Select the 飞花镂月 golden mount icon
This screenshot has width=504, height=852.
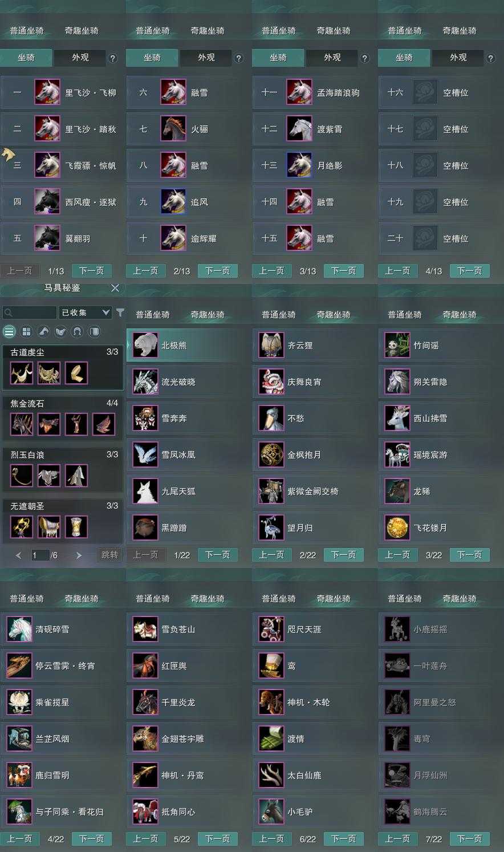click(x=397, y=528)
